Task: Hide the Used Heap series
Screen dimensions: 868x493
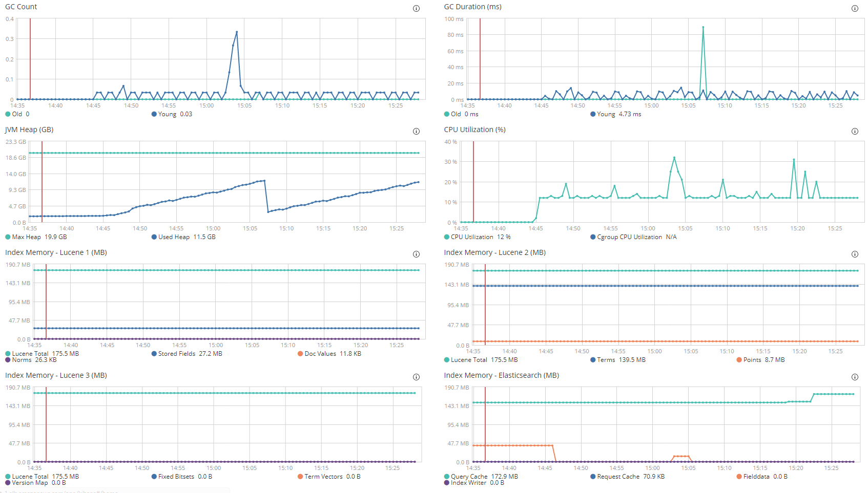Action: (x=183, y=237)
